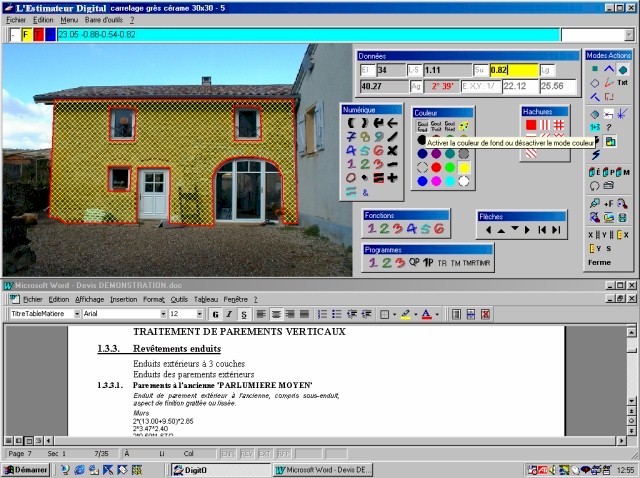Open the Affichage menu in Word
640x478 pixels.
pos(89,299)
